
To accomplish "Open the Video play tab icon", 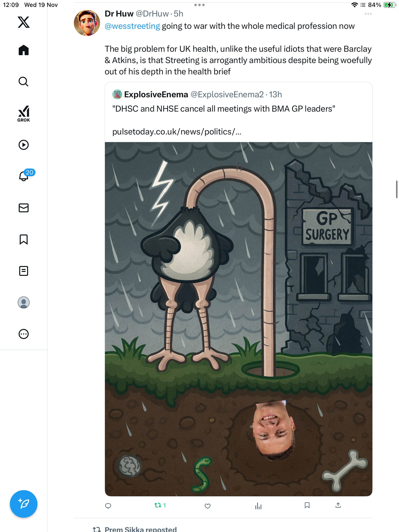I will 24,145.
